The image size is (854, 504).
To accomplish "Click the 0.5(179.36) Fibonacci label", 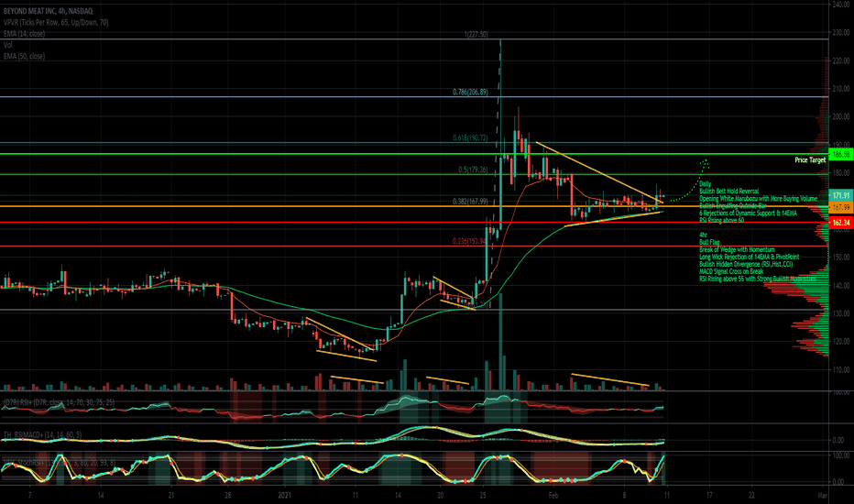I will point(474,170).
